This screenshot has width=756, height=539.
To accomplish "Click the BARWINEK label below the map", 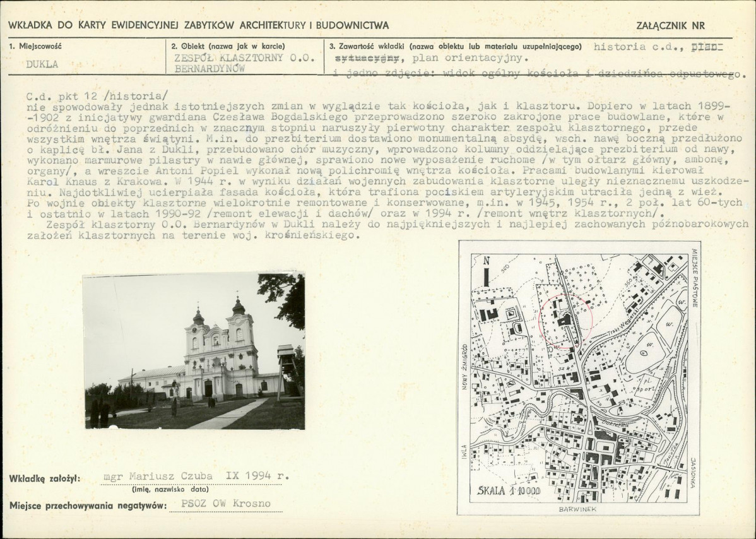I will [577, 508].
